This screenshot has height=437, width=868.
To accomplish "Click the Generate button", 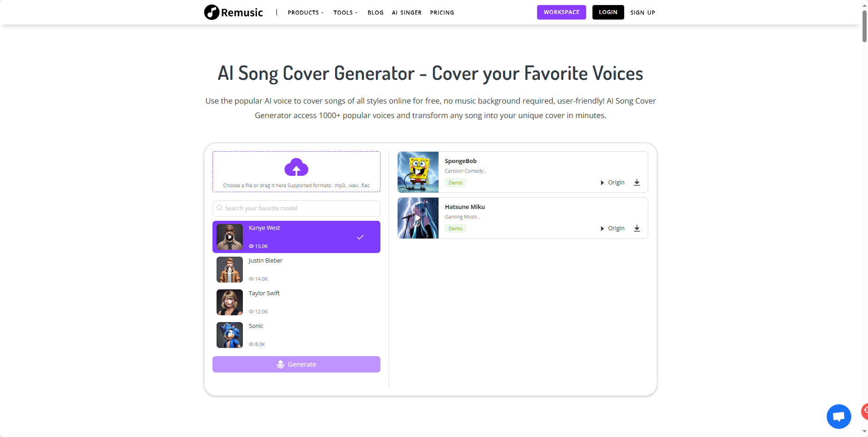I will tap(296, 364).
